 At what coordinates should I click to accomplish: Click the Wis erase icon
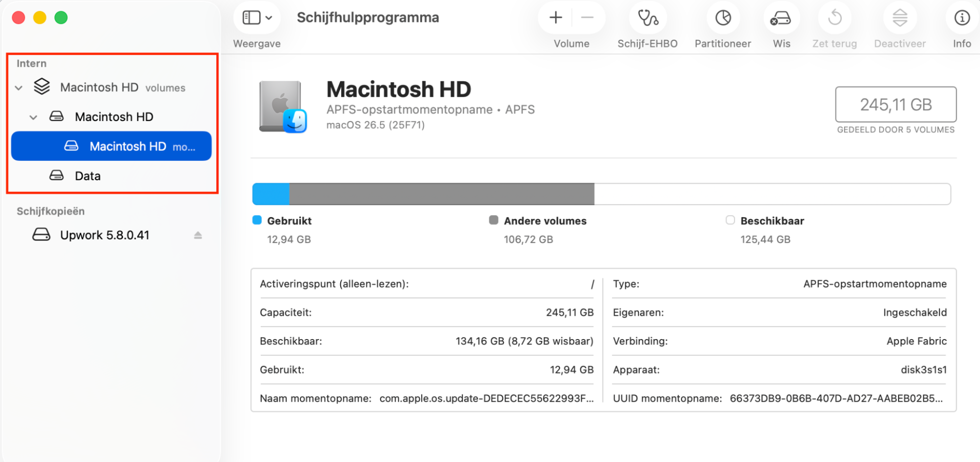tap(781, 18)
